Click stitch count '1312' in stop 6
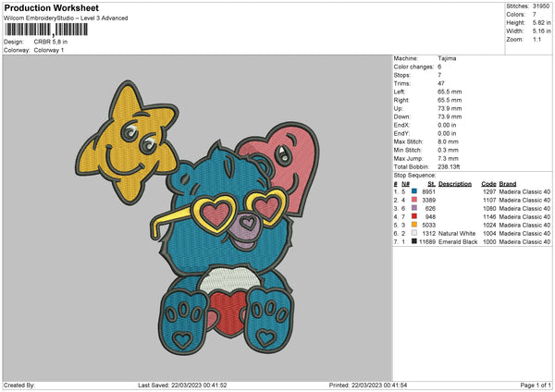Viewport: 555px width, 392px height. point(428,234)
